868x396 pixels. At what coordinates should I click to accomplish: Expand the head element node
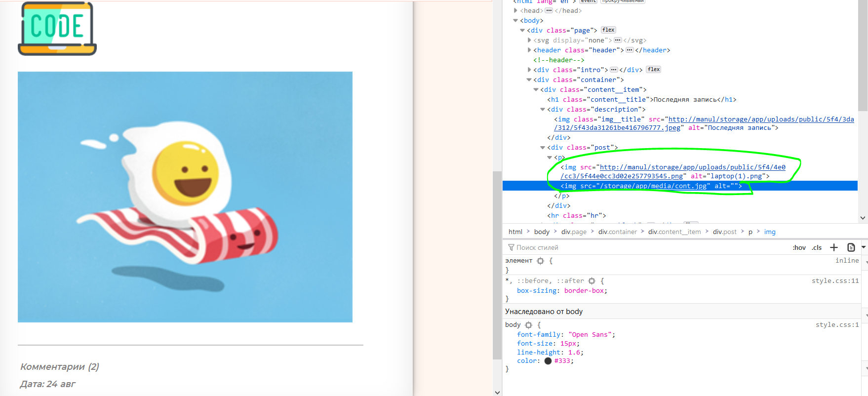tap(515, 10)
